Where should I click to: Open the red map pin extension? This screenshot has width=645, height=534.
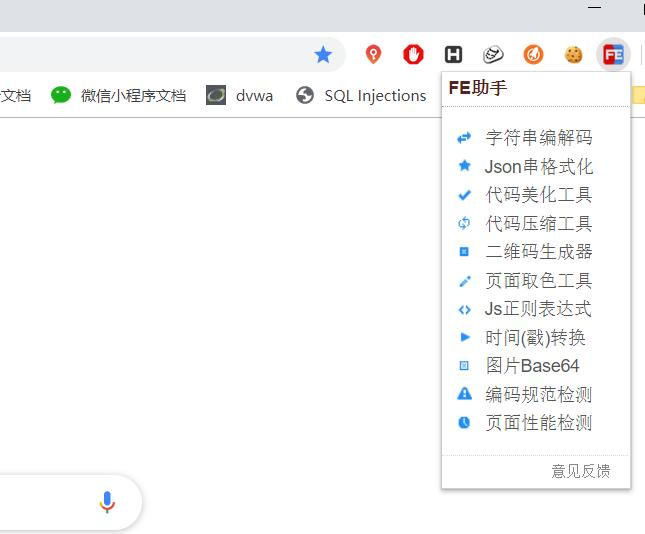[373, 54]
